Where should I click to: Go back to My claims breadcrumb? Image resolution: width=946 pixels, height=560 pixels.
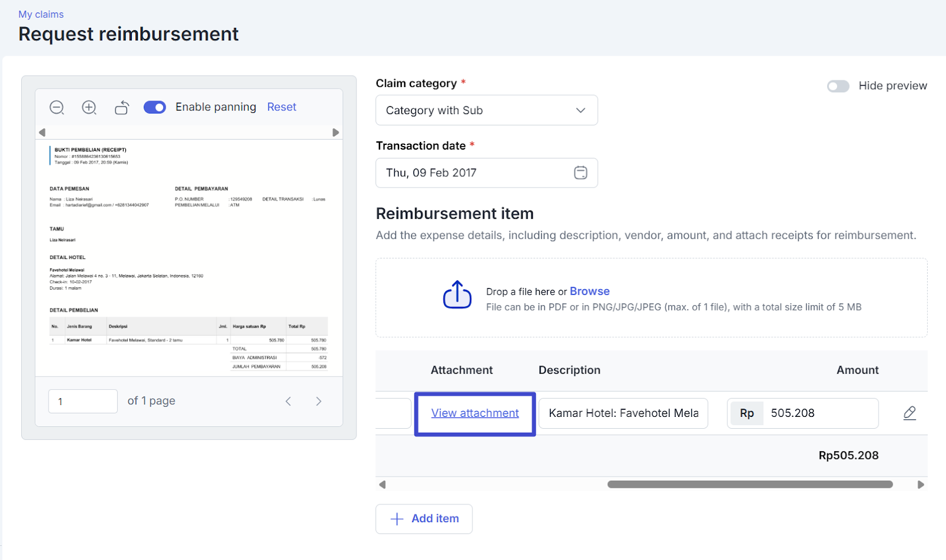point(41,14)
